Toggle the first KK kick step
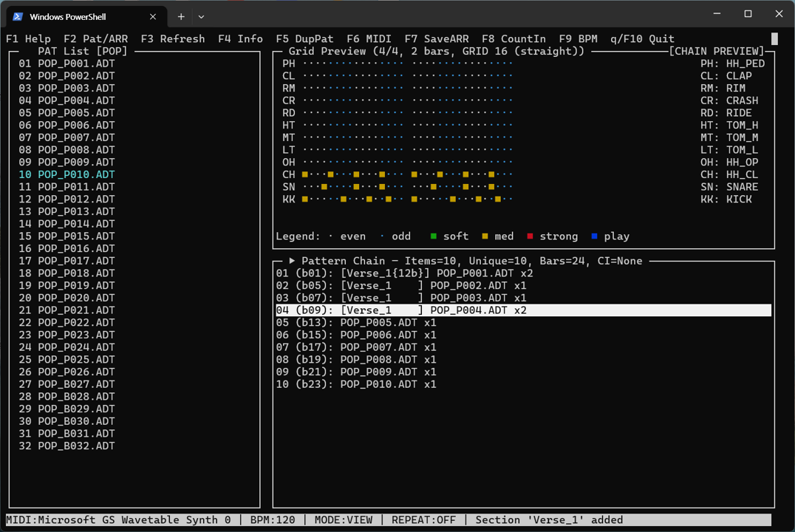This screenshot has height=532, width=795. coord(305,199)
